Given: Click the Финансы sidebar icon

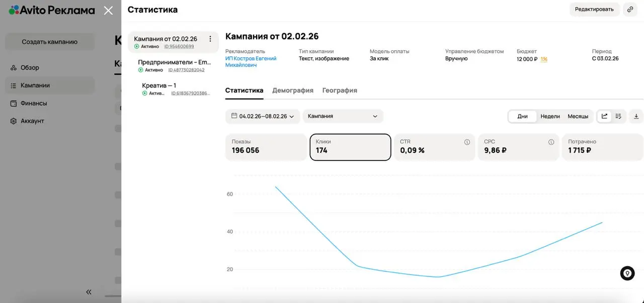Looking at the screenshot, I should coord(14,104).
